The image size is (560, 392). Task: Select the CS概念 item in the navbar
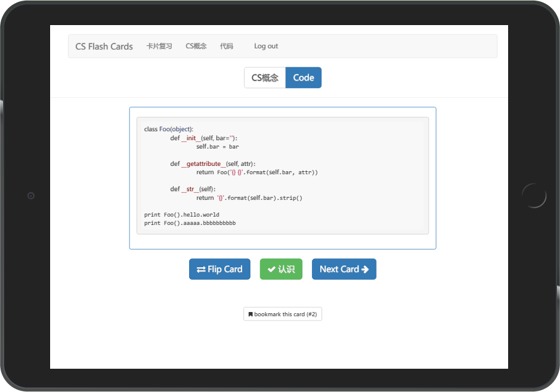click(196, 46)
